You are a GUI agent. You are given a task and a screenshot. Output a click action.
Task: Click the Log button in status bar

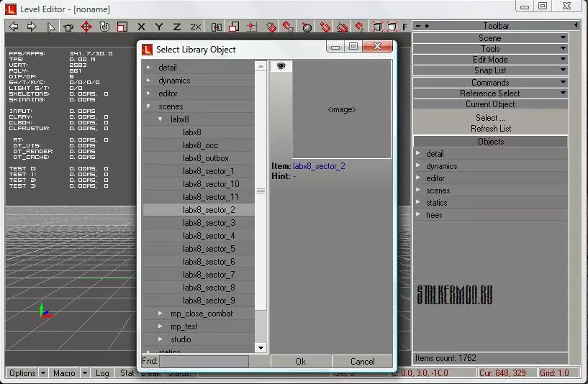[x=102, y=373]
